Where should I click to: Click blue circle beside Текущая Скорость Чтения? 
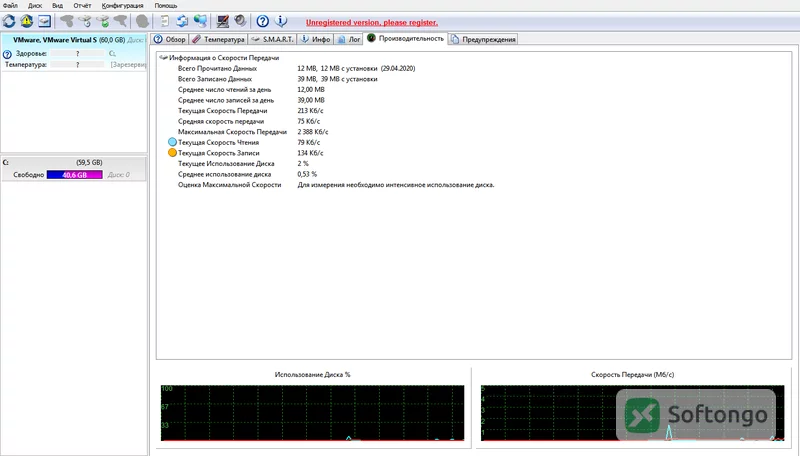(x=172, y=142)
